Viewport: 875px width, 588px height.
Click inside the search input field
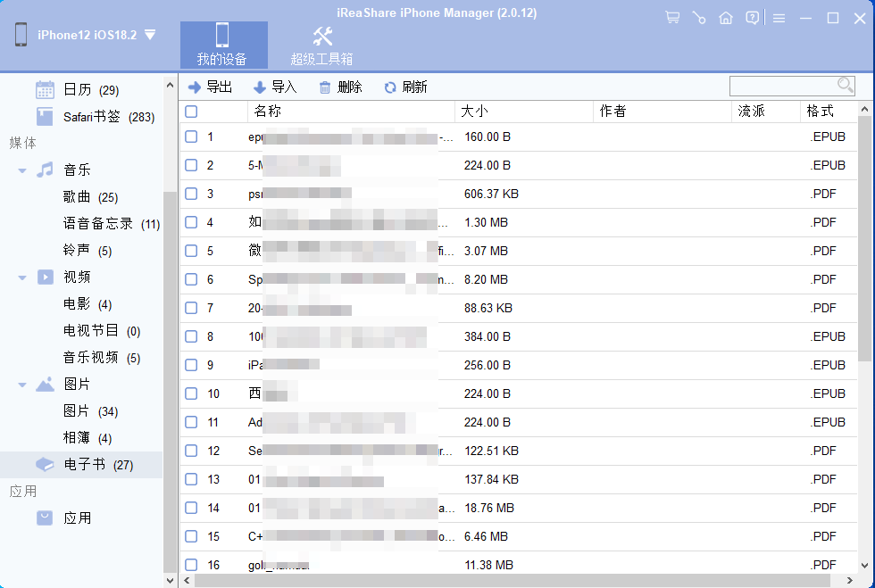pyautogui.click(x=783, y=86)
